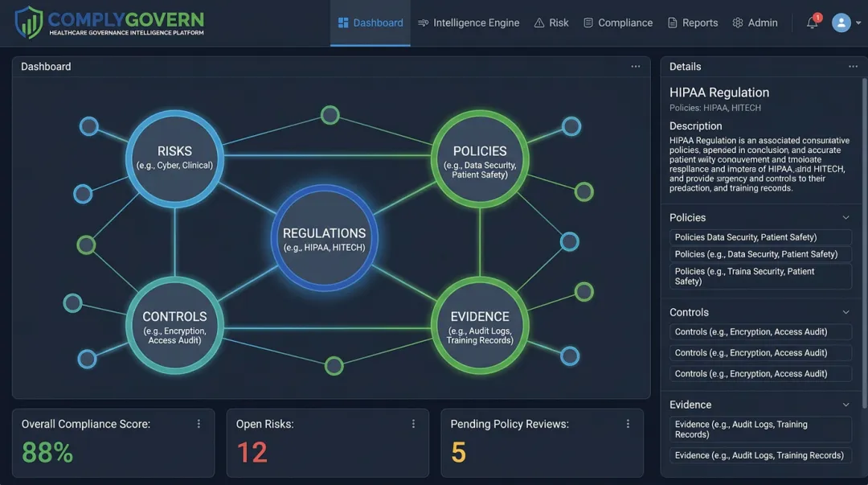Screen dimensions: 868x485
Task: Select the CONTROLS node in graph
Action: tap(174, 326)
